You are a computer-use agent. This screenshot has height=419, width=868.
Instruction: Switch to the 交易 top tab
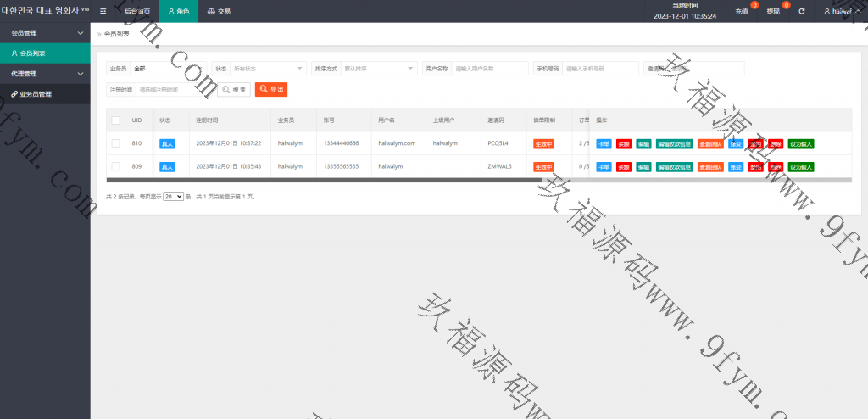click(x=219, y=12)
